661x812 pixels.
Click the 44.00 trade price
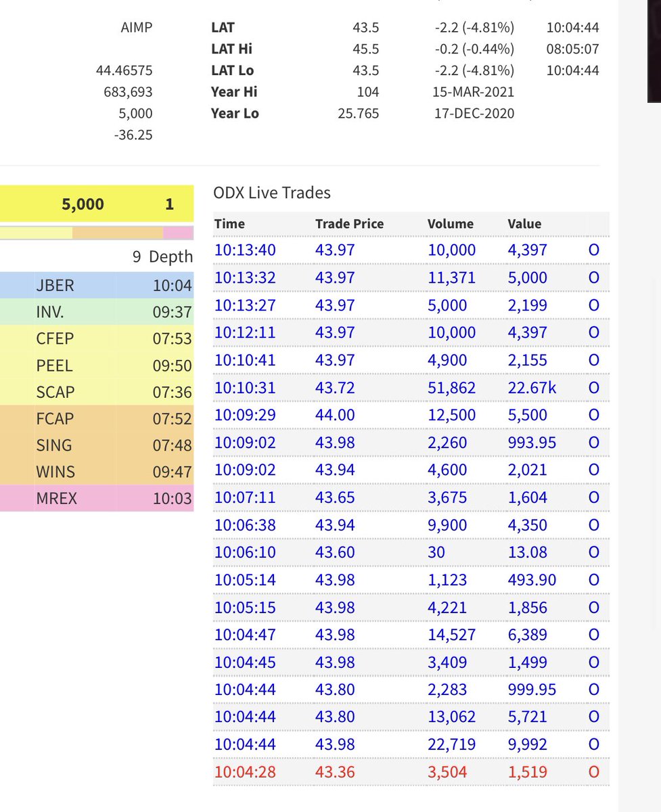[x=335, y=415]
